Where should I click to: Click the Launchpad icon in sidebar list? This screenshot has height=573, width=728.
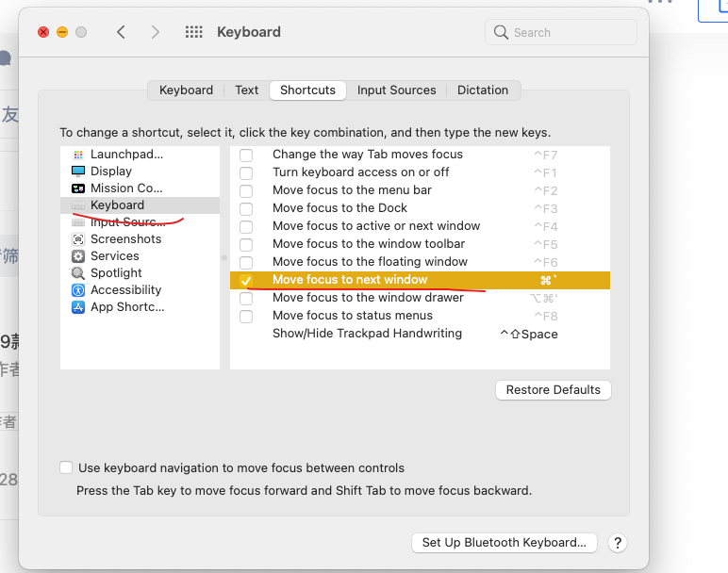tap(78, 155)
